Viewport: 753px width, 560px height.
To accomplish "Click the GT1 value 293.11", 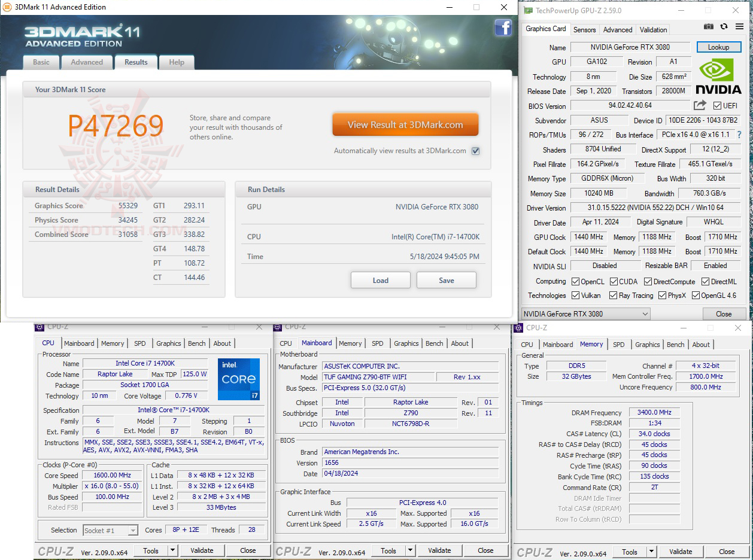I will 194,206.
